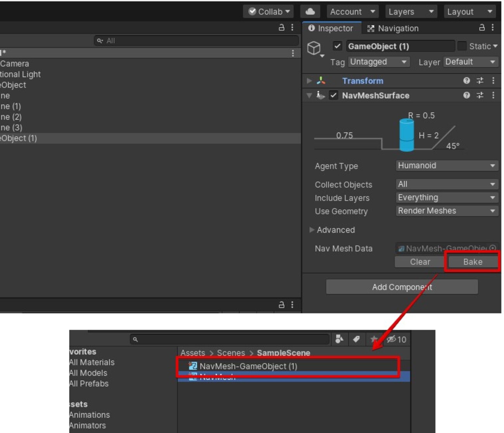This screenshot has height=433, width=504.
Task: Open the Agent Type Humanoid dropdown
Action: click(x=447, y=166)
